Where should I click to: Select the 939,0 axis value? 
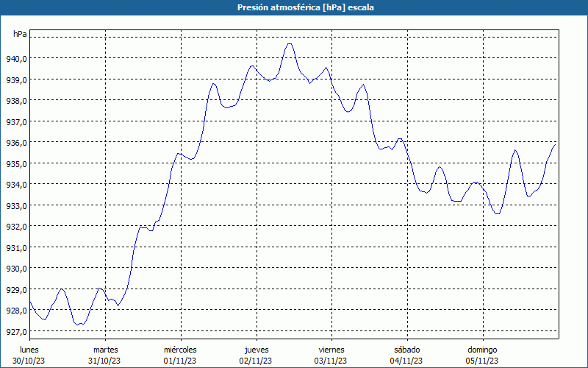[16, 79]
